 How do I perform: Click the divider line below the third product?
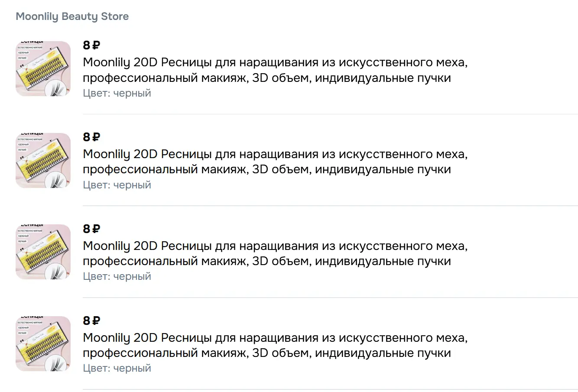click(330, 298)
